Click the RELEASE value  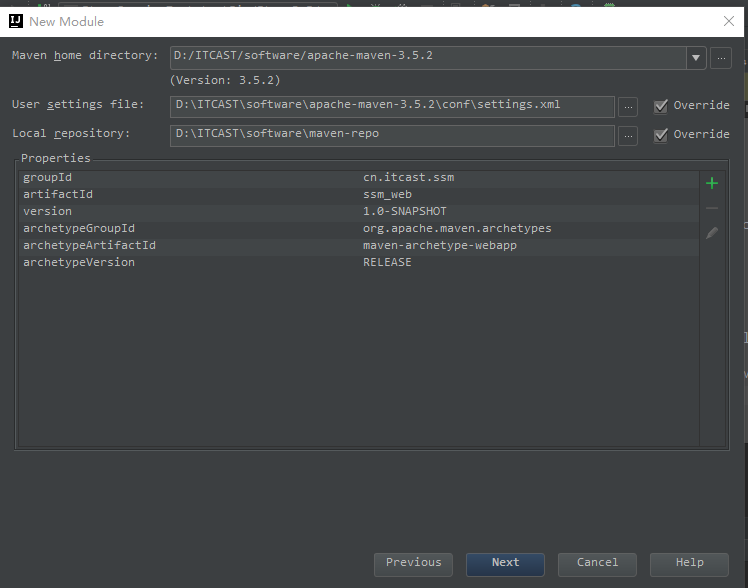(x=387, y=263)
